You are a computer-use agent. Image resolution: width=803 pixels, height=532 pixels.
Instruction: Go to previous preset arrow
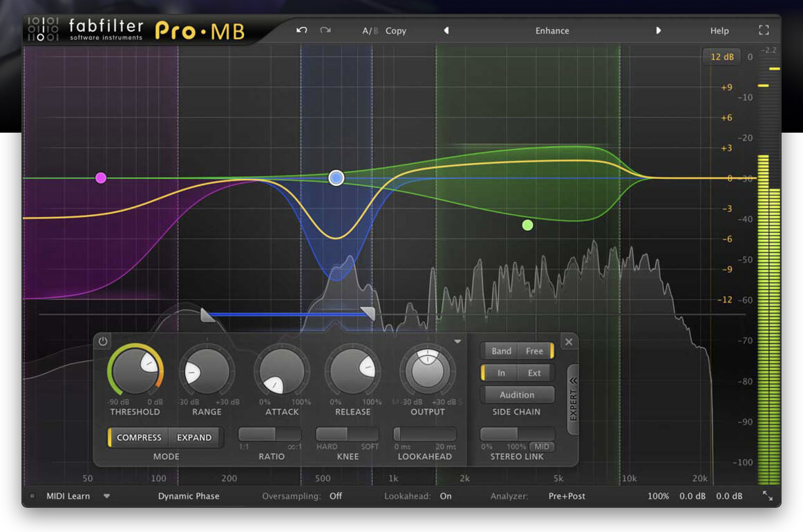pyautogui.click(x=446, y=30)
